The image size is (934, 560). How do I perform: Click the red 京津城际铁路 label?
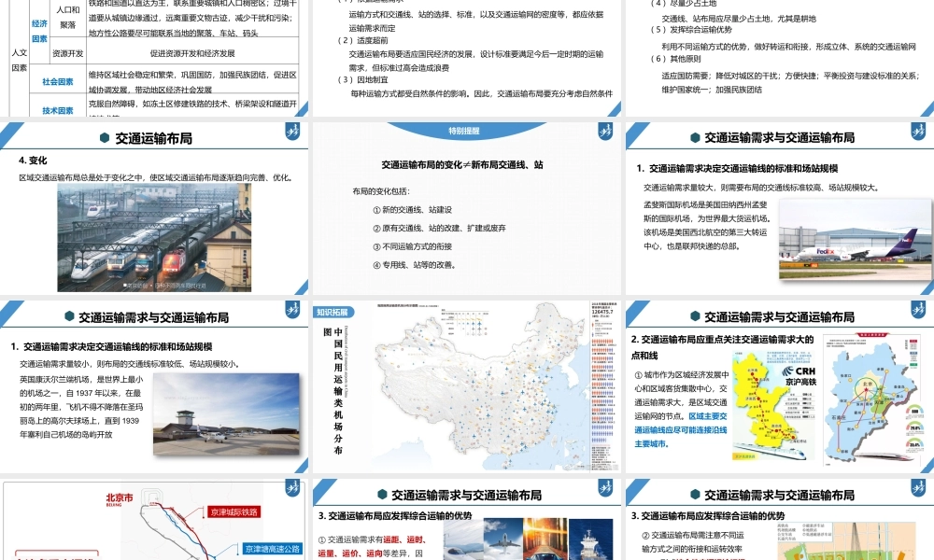pos(234,511)
